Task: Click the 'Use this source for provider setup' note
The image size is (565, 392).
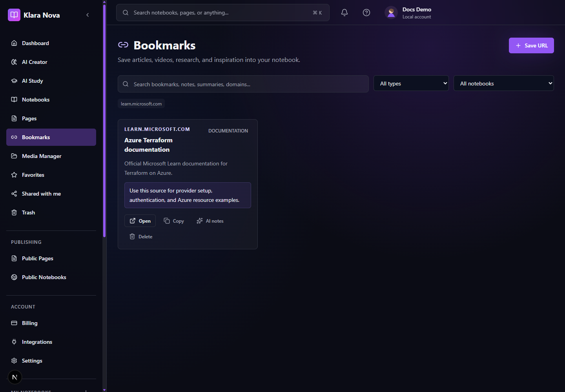Action: coord(188,195)
